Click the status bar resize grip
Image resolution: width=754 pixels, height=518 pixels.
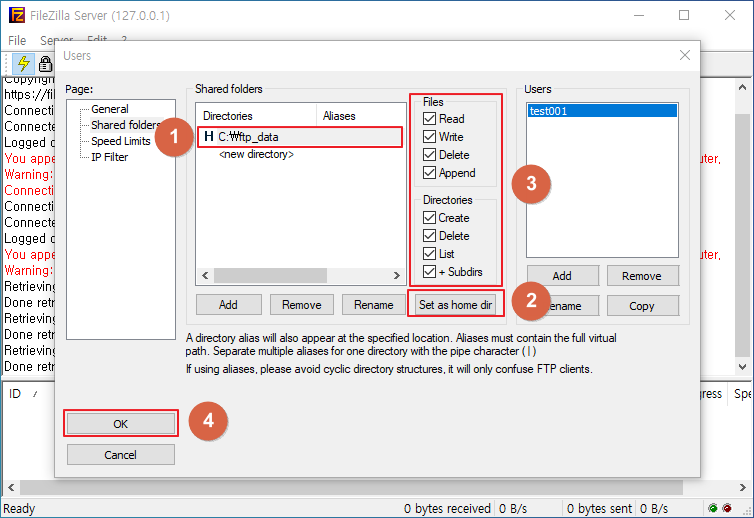click(747, 511)
